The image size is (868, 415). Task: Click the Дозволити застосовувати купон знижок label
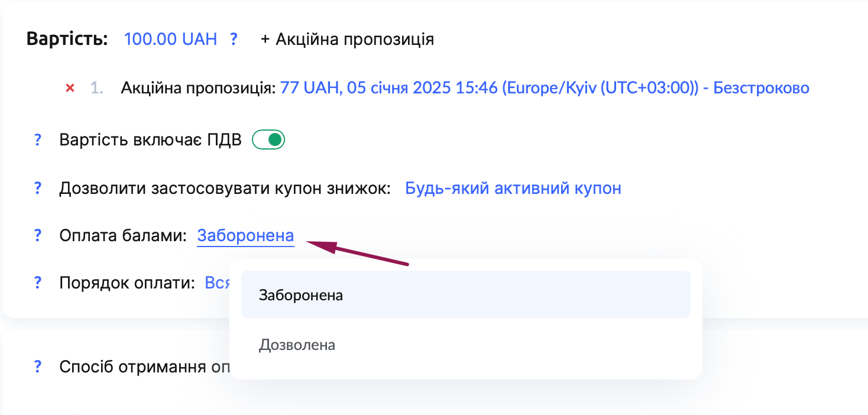(225, 189)
